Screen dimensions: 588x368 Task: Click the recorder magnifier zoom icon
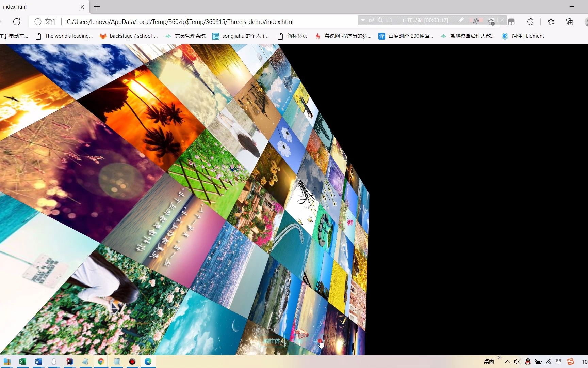point(380,20)
